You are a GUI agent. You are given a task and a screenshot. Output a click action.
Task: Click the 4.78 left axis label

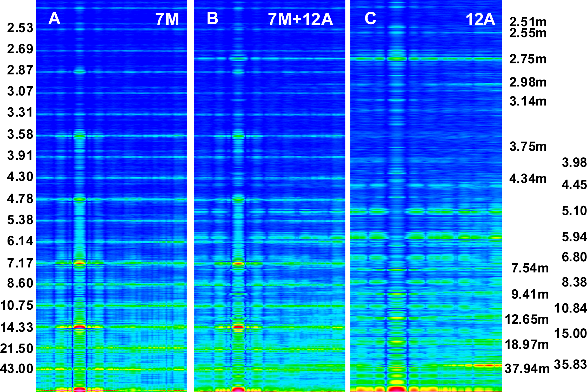[x=20, y=199]
